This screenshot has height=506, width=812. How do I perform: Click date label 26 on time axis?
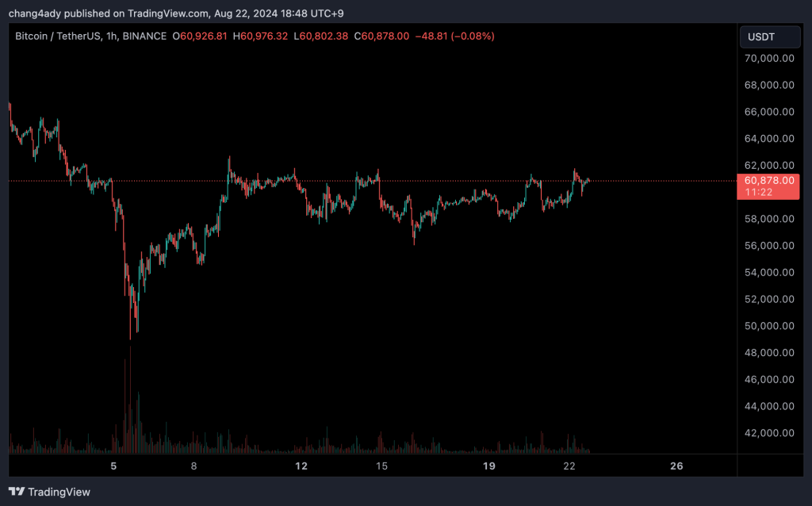pos(676,466)
